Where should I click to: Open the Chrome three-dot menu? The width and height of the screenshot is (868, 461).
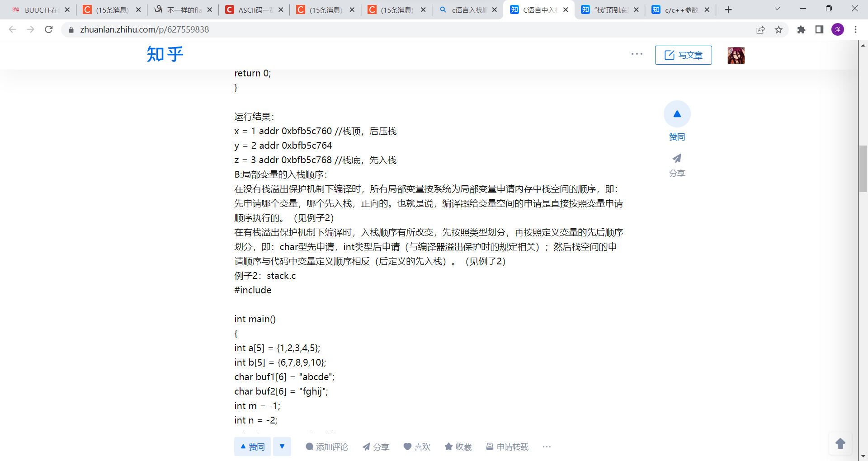click(x=855, y=30)
